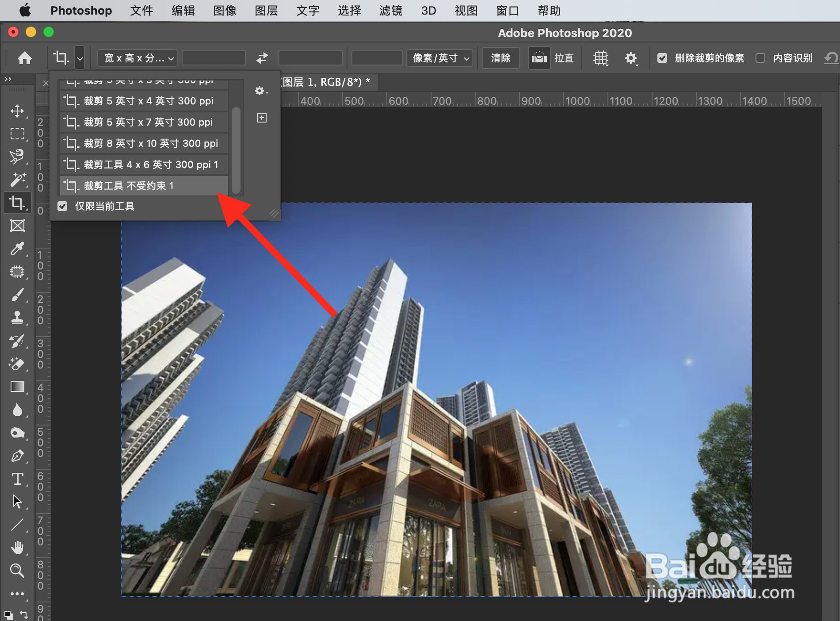Create new tool preset plus icon
The height and width of the screenshot is (621, 840).
(x=262, y=117)
